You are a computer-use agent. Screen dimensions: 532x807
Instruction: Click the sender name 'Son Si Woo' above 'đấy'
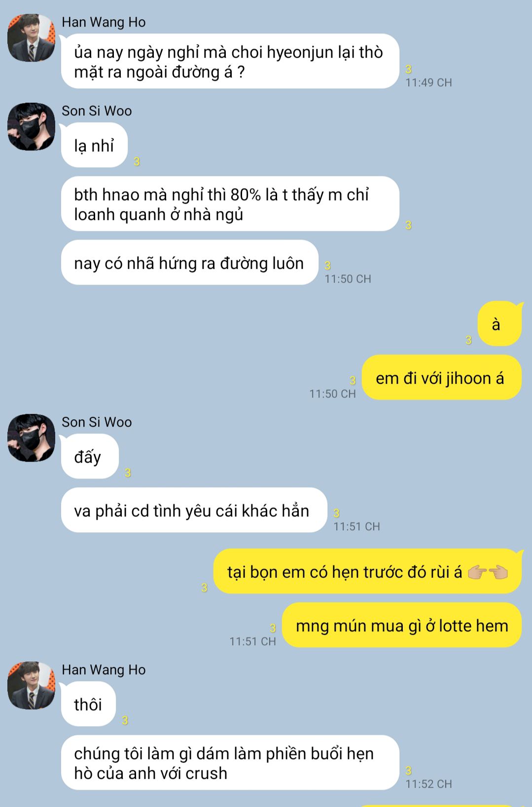coord(97,422)
